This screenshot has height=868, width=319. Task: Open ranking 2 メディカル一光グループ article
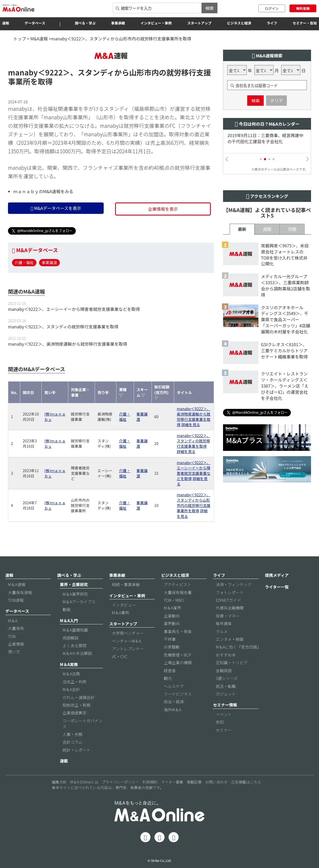pos(285,285)
